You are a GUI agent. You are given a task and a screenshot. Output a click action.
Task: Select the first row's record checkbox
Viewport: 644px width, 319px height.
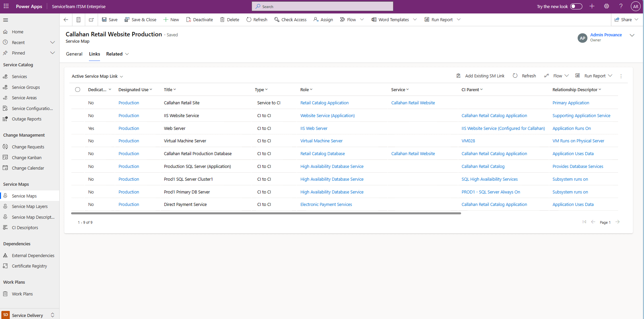[x=78, y=103]
